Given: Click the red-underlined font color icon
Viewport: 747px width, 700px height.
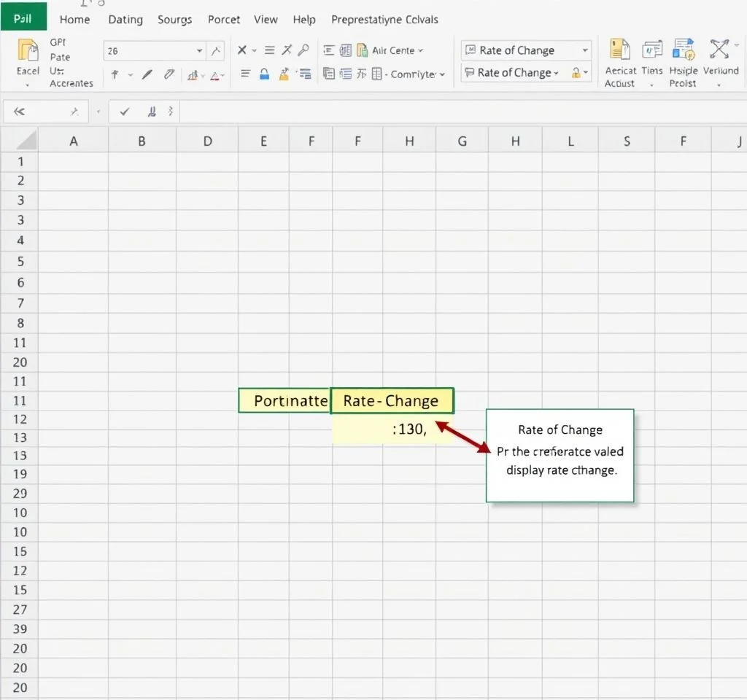Looking at the screenshot, I should 215,75.
